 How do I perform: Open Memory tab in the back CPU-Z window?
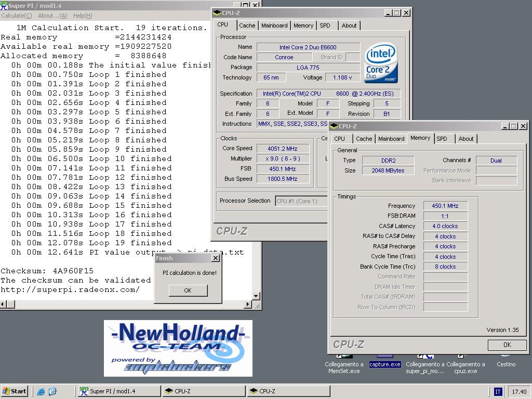coord(303,25)
